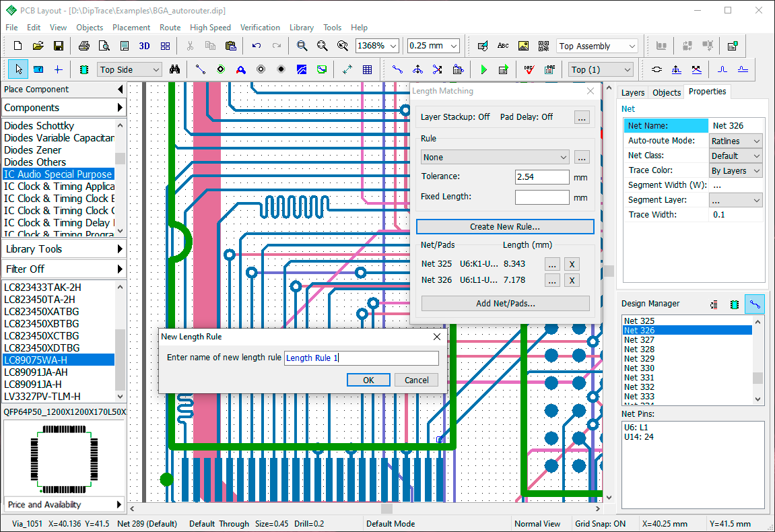
Task: Select Net 327 in Design Manager list
Action: click(687, 339)
